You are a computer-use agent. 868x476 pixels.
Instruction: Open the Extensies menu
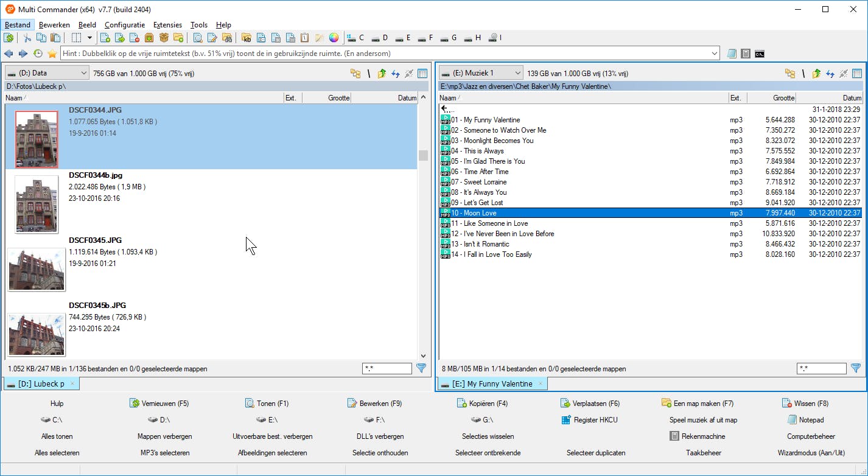tap(167, 25)
